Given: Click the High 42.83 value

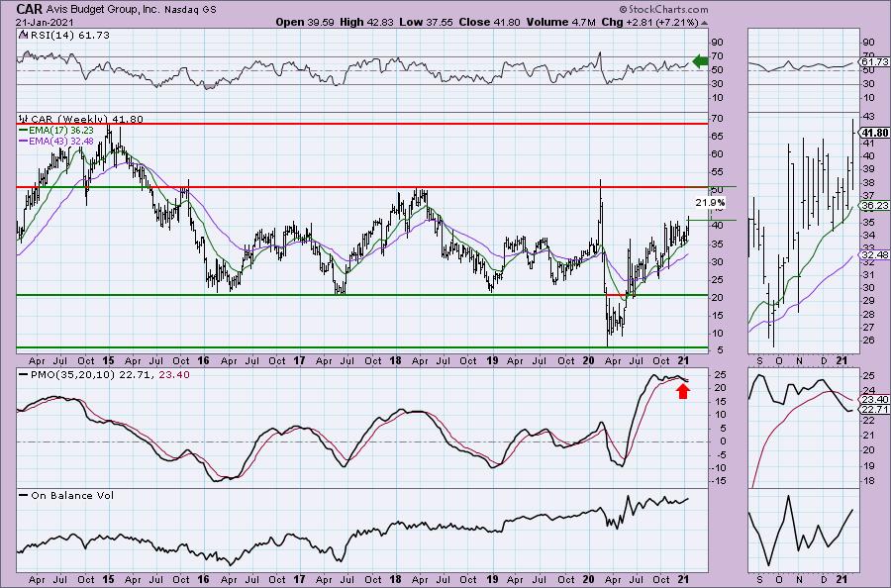Looking at the screenshot, I should (x=367, y=22).
